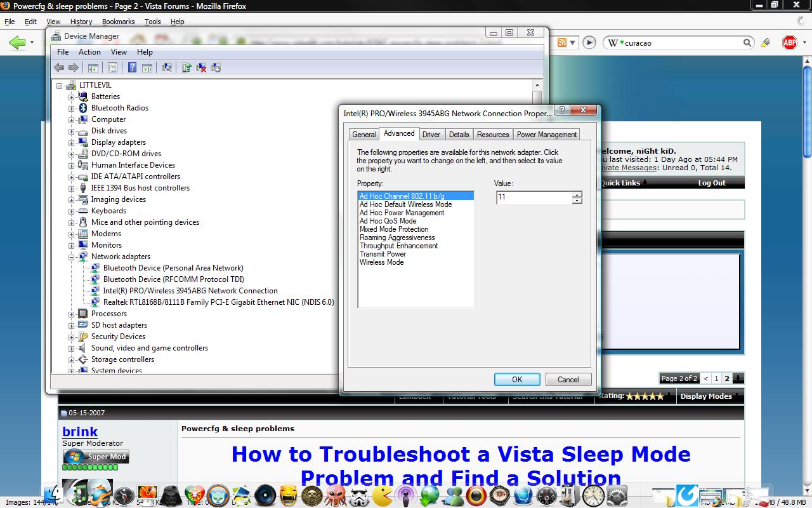Click the Properties toolbar icon in Device Manager
The width and height of the screenshot is (812, 508).
[x=112, y=67]
